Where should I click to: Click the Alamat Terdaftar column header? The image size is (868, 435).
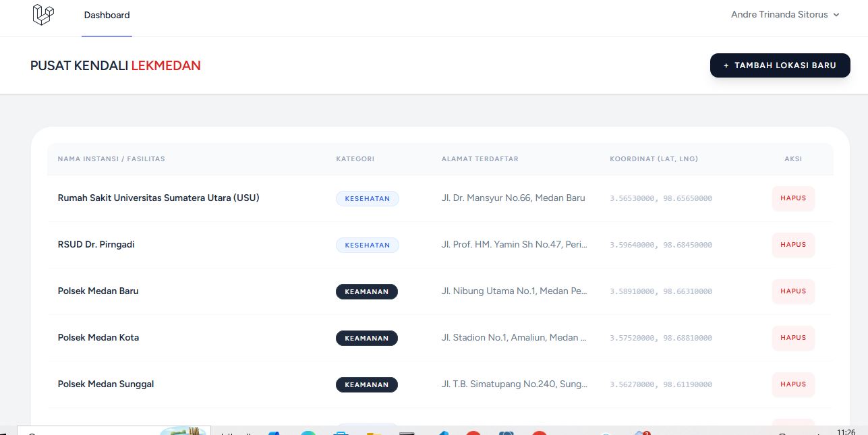[x=480, y=159]
